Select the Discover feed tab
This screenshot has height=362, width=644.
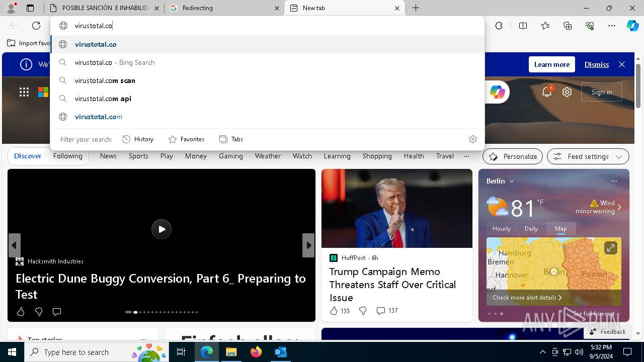coord(28,156)
